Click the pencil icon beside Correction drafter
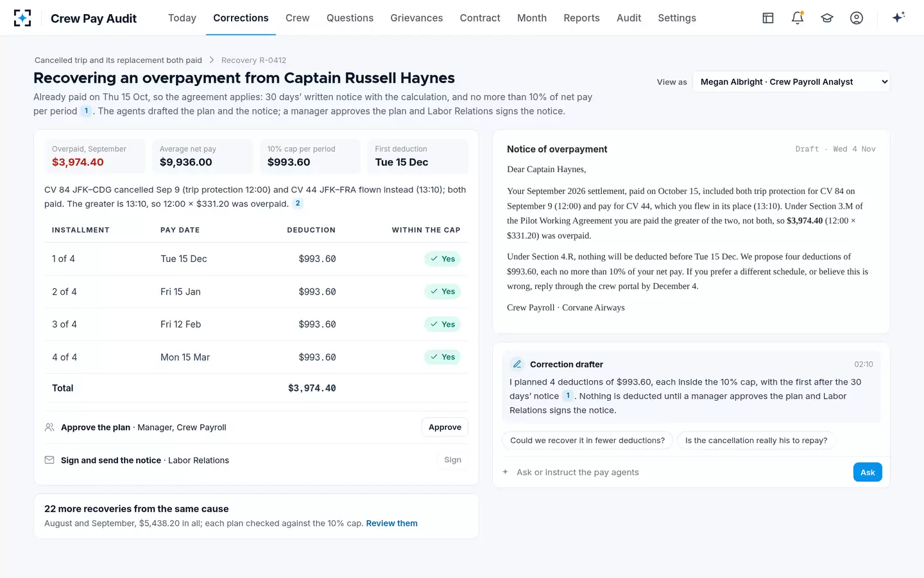 pos(517,364)
